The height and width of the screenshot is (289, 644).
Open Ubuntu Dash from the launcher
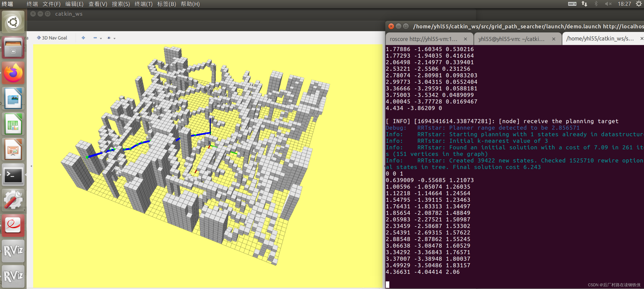[x=13, y=22]
